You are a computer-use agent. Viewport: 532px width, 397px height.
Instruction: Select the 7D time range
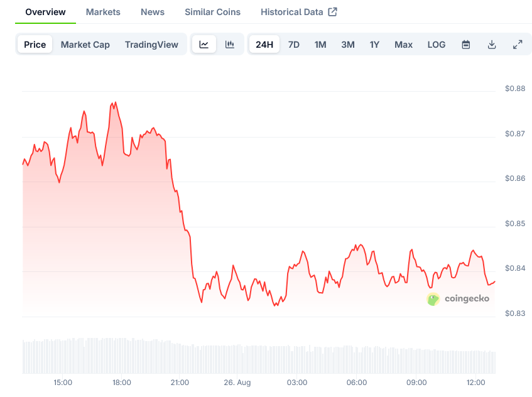click(x=294, y=45)
